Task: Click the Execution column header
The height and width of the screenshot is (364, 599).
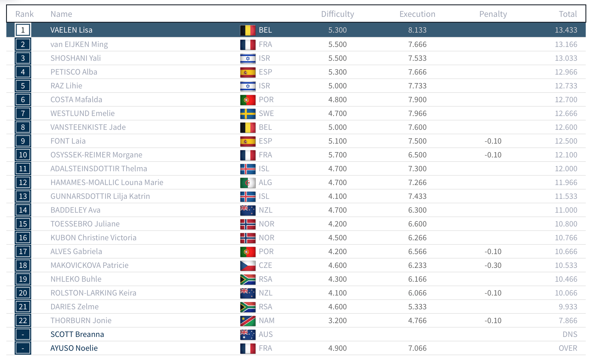Action: point(417,14)
